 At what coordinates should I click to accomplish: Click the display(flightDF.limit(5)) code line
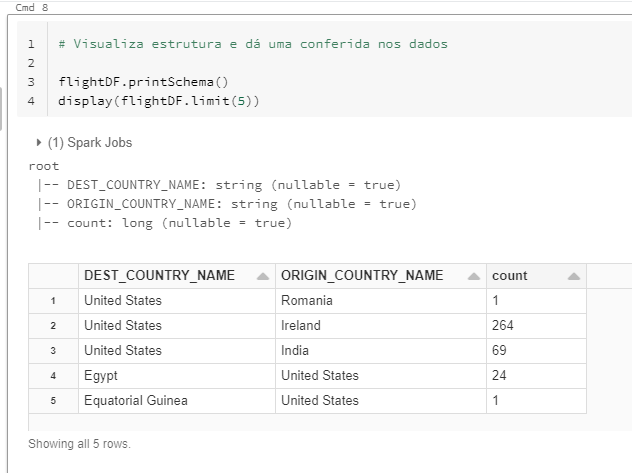coord(158,100)
